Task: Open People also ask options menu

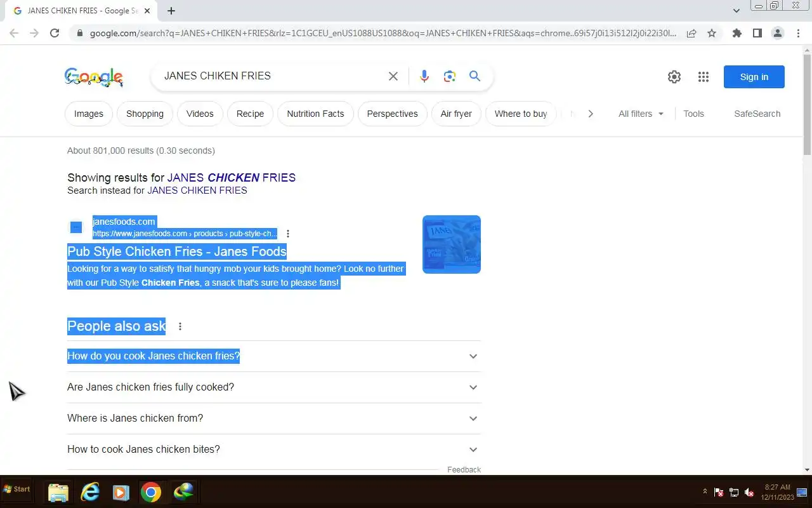Action: click(x=180, y=326)
